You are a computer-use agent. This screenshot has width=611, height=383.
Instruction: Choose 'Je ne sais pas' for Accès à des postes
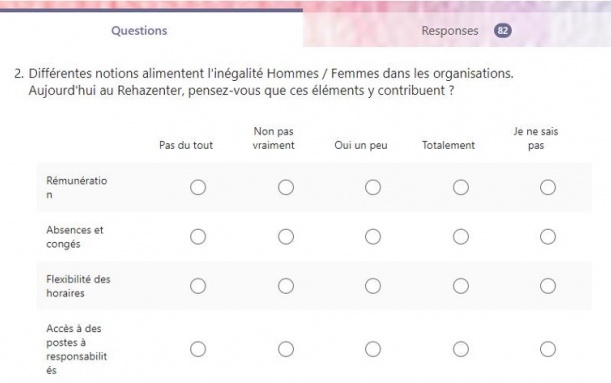click(x=548, y=349)
